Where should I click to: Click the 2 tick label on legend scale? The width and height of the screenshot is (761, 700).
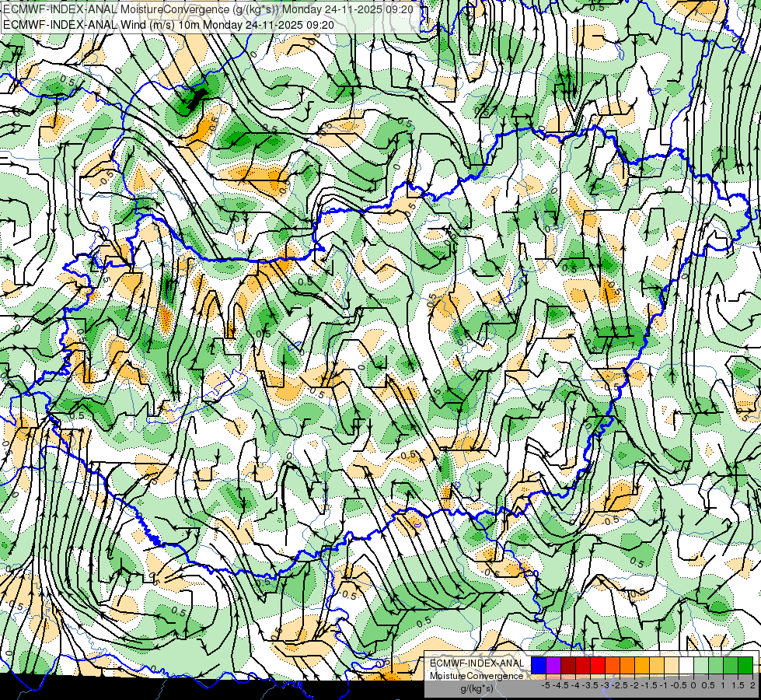click(752, 685)
